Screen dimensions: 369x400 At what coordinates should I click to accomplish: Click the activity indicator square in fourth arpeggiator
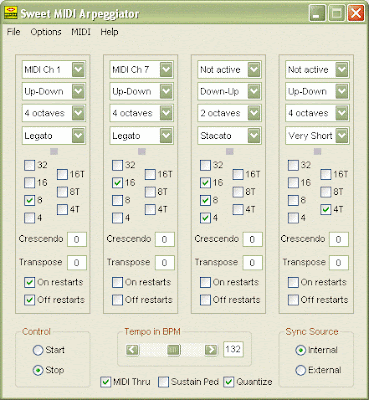[318, 152]
